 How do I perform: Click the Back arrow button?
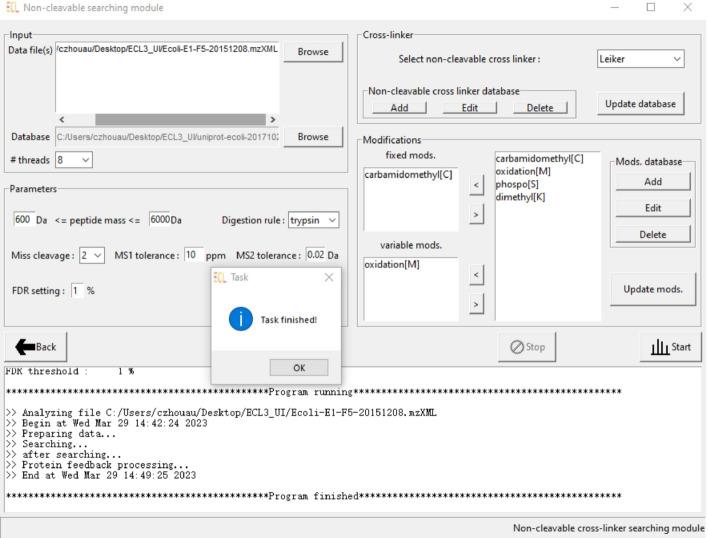click(x=35, y=347)
